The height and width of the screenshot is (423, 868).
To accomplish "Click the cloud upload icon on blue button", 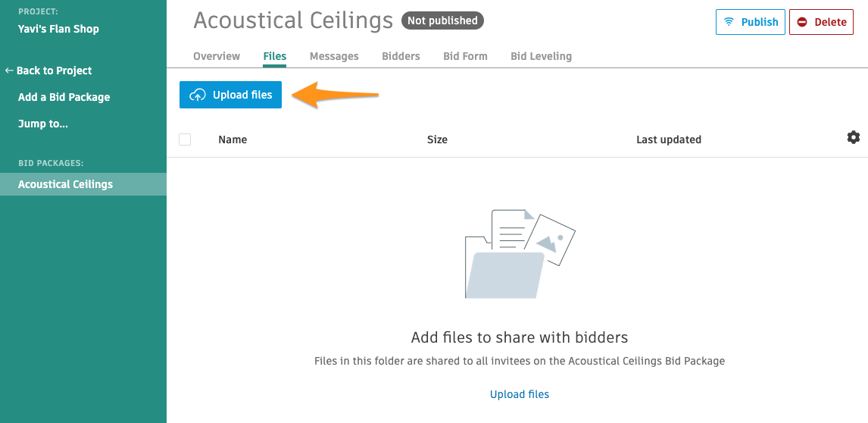I will pos(198,95).
